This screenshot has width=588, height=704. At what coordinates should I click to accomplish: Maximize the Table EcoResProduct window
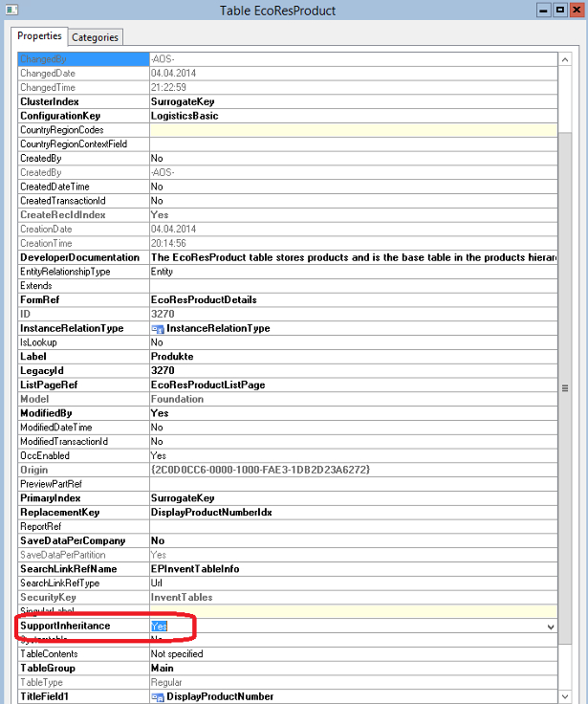click(560, 10)
